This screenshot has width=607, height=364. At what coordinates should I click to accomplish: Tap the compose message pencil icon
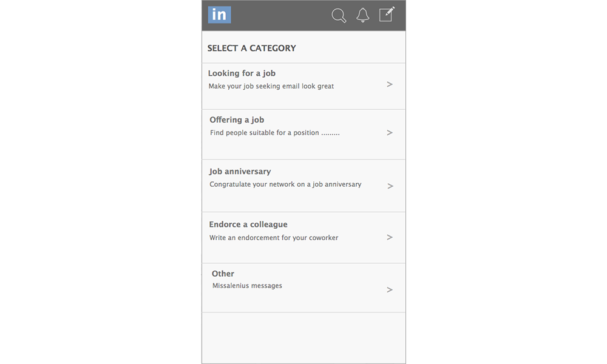(x=387, y=14)
